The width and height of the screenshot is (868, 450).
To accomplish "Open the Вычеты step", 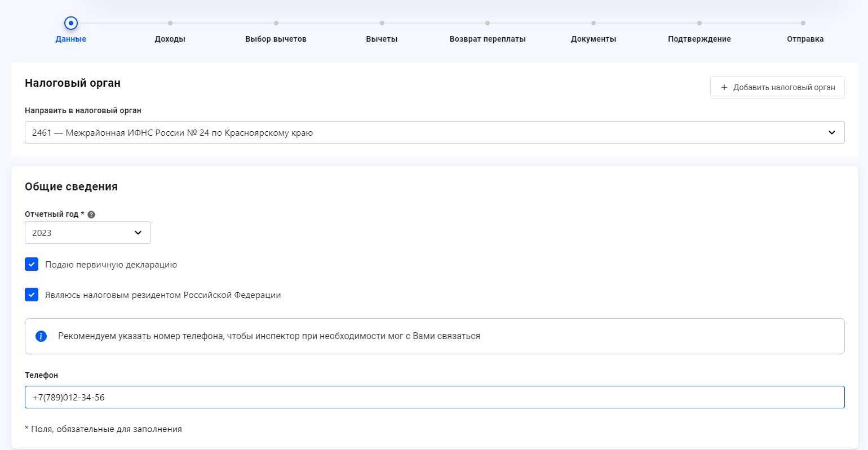I will pos(382,39).
